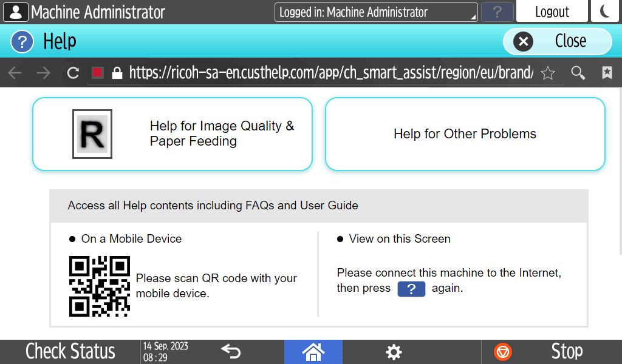Image resolution: width=622 pixels, height=364 pixels.
Task: Bookmark page with star icon
Action: click(x=548, y=73)
